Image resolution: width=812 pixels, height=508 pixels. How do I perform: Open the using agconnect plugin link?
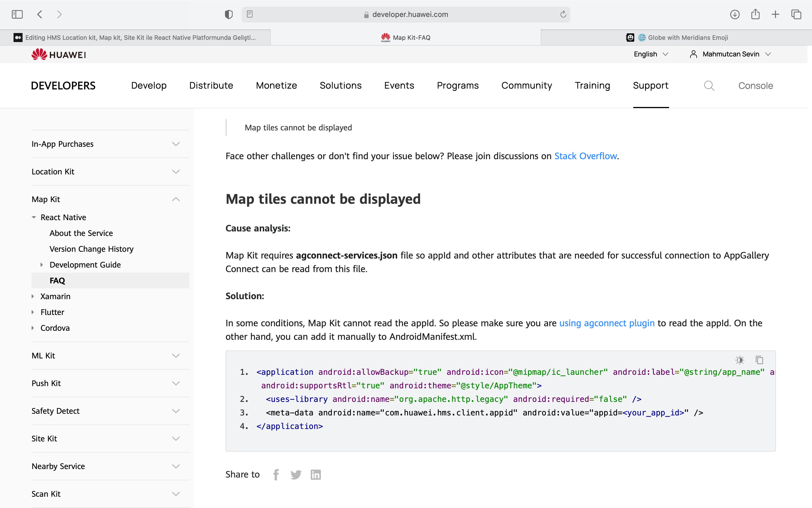[607, 323]
